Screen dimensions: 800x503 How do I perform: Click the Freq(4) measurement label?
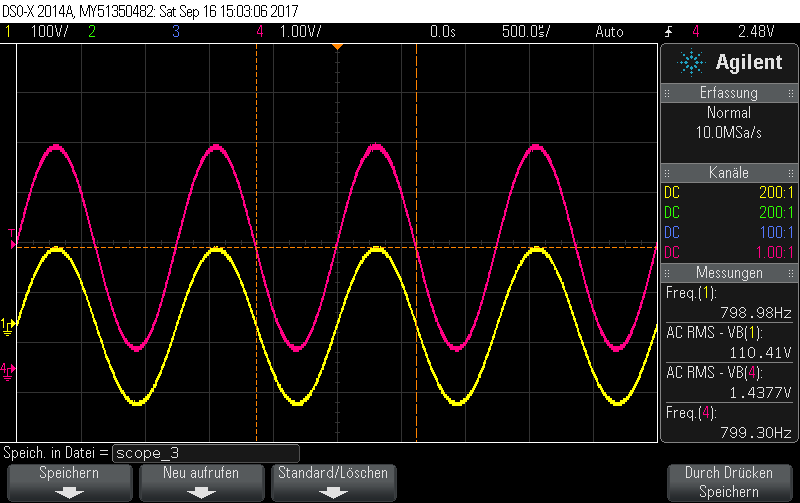(x=691, y=413)
